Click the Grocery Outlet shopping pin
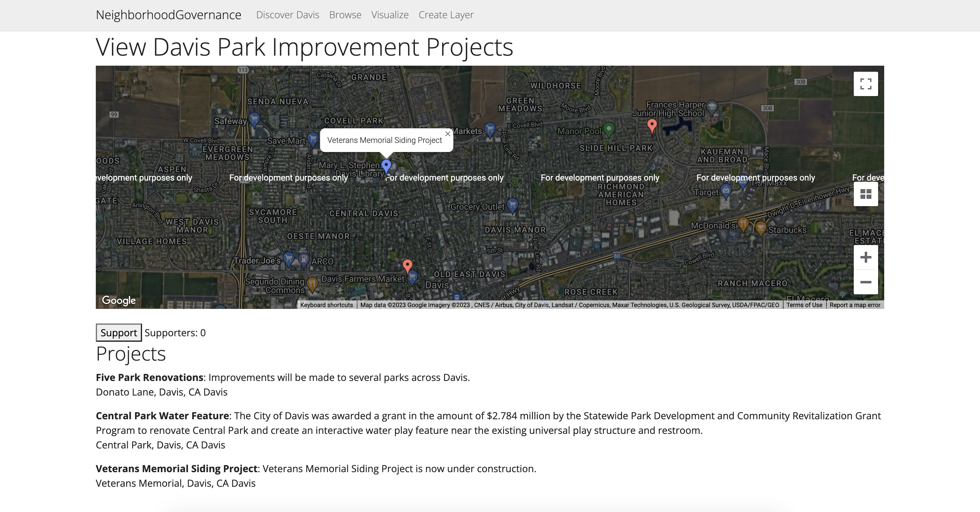Viewport: 980px width, 512px height. (513, 205)
